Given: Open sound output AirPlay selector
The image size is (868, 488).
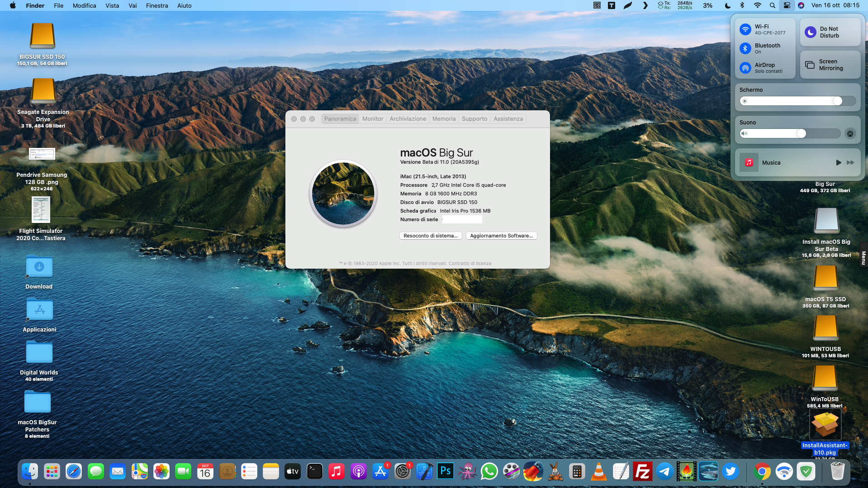Looking at the screenshot, I should (x=850, y=133).
